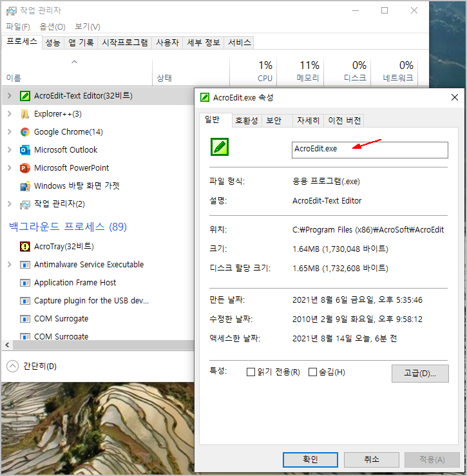
Task: Open the 파일(F) menu
Action: coord(18,26)
